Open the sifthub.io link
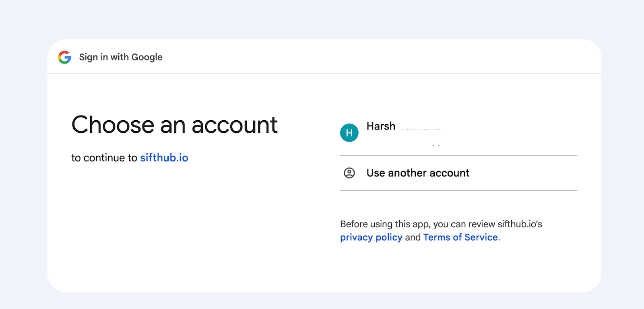Image resolution: width=644 pixels, height=309 pixels. pyautogui.click(x=164, y=158)
